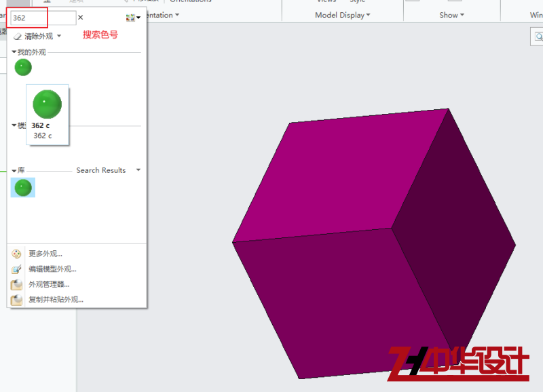Open the Show dropdown menu
Screen dimensions: 543x392
[451, 15]
